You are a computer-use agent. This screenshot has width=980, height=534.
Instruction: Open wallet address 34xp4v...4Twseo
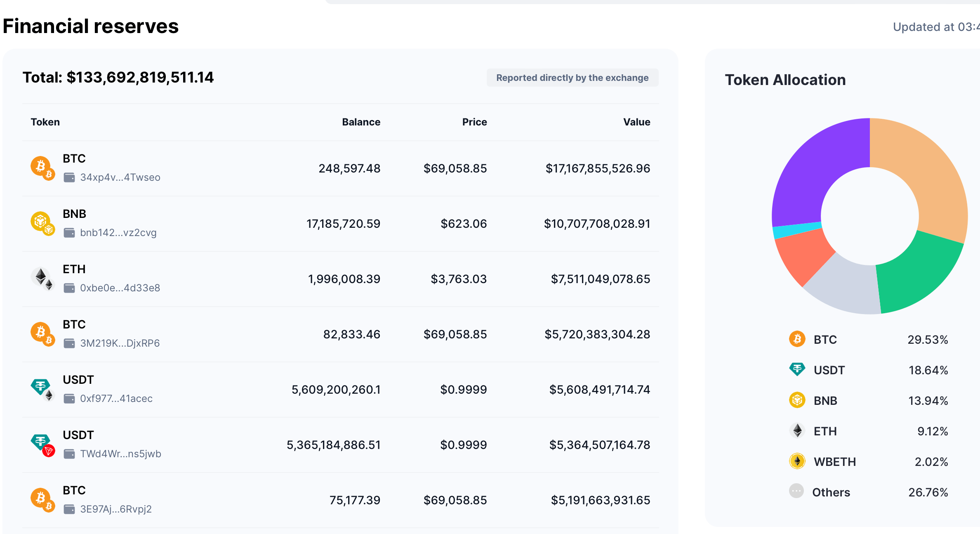click(x=120, y=177)
